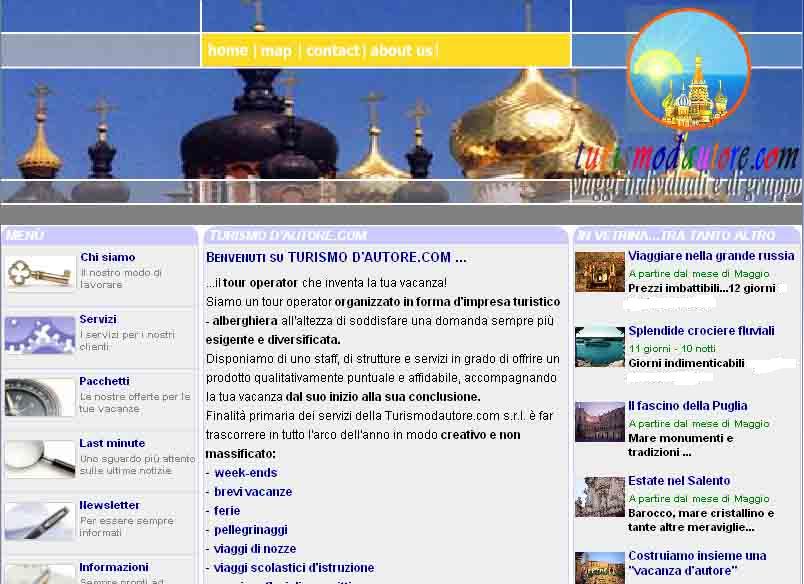Click 'Le nostre offerte per le tue vacanze' text
The width and height of the screenshot is (804, 584).
135,402
